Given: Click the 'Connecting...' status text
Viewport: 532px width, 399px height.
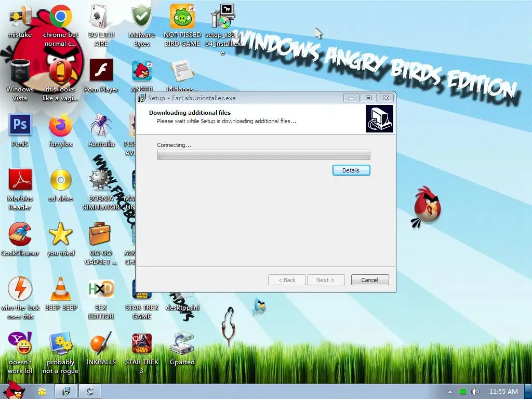Looking at the screenshot, I should pos(174,145).
